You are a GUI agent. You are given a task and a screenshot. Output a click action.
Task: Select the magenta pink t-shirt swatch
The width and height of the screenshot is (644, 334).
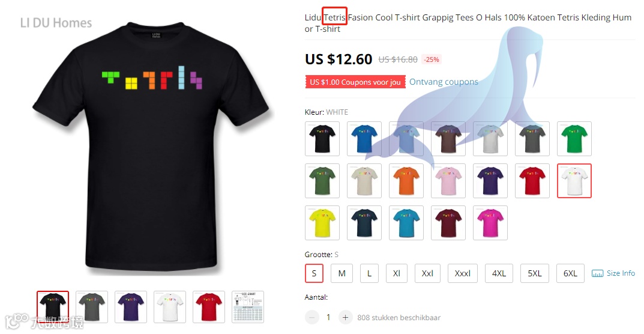pyautogui.click(x=490, y=222)
